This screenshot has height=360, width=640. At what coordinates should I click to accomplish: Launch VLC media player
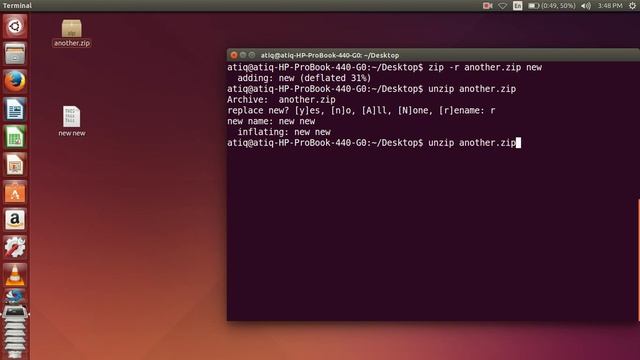[x=15, y=274]
